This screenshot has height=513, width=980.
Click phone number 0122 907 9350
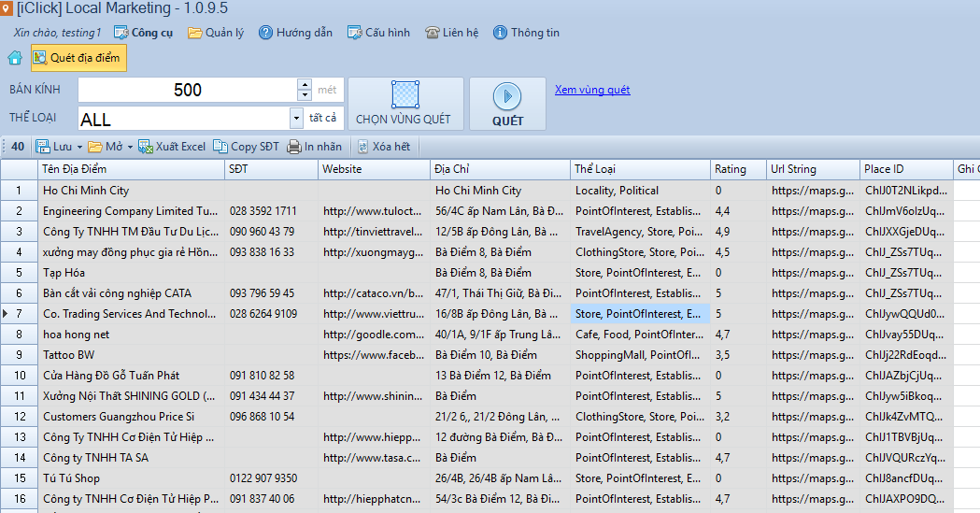tap(271, 478)
